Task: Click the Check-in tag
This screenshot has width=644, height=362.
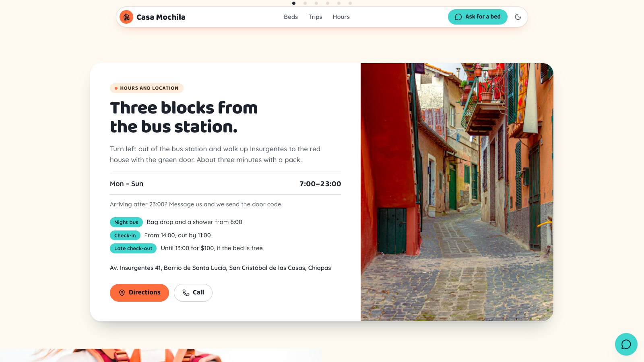Action: click(125, 235)
